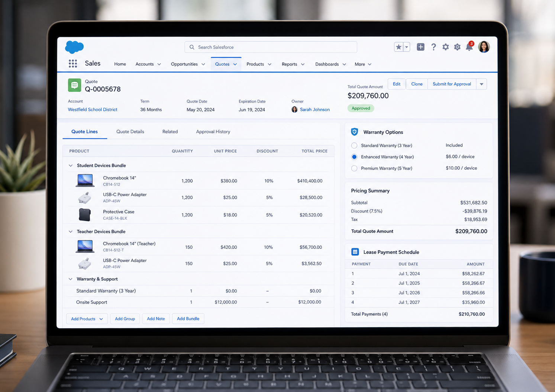This screenshot has height=392, width=555.
Task: Open the Accounts tab dropdown chevron
Action: (159, 64)
